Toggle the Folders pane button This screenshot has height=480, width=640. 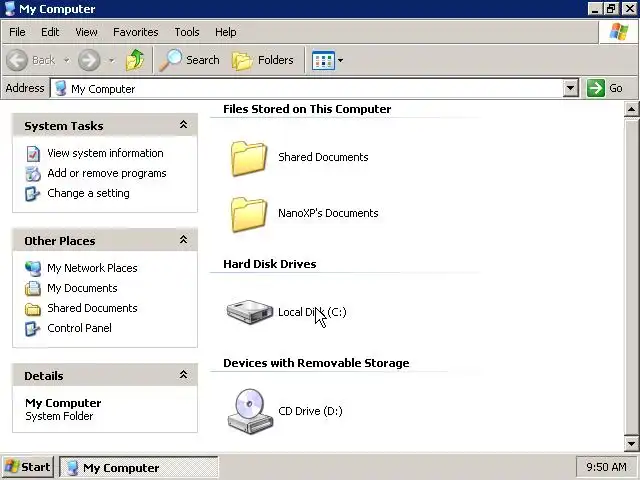262,60
